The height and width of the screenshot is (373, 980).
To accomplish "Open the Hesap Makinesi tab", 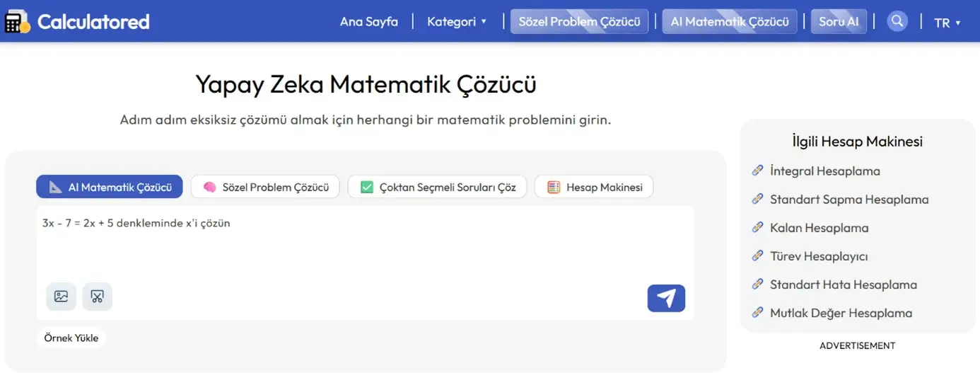I will pyautogui.click(x=594, y=187).
